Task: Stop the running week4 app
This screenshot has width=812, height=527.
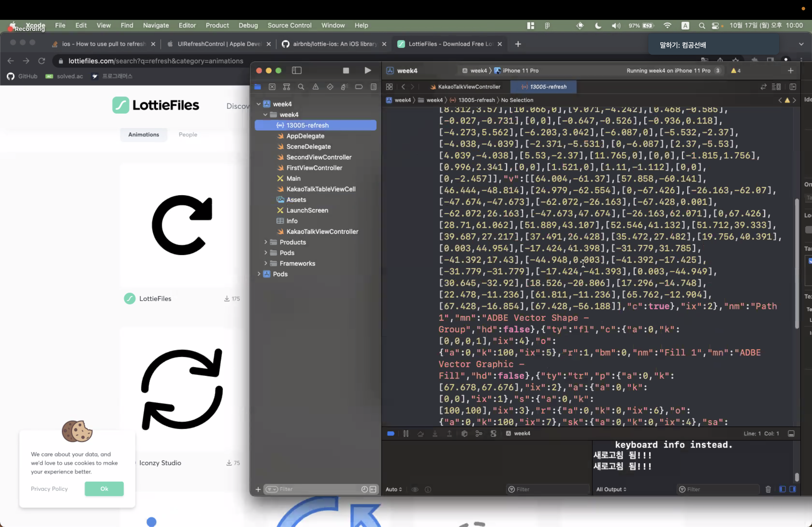Action: [346, 71]
